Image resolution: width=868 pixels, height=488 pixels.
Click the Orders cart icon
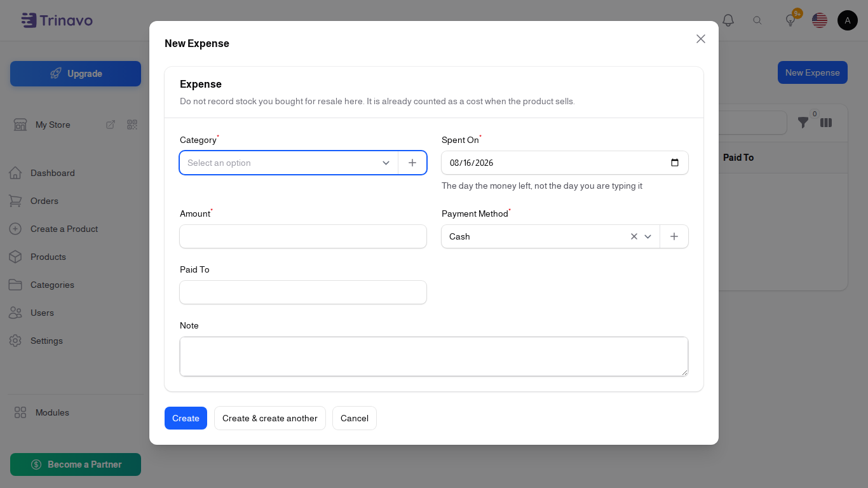point(15,201)
